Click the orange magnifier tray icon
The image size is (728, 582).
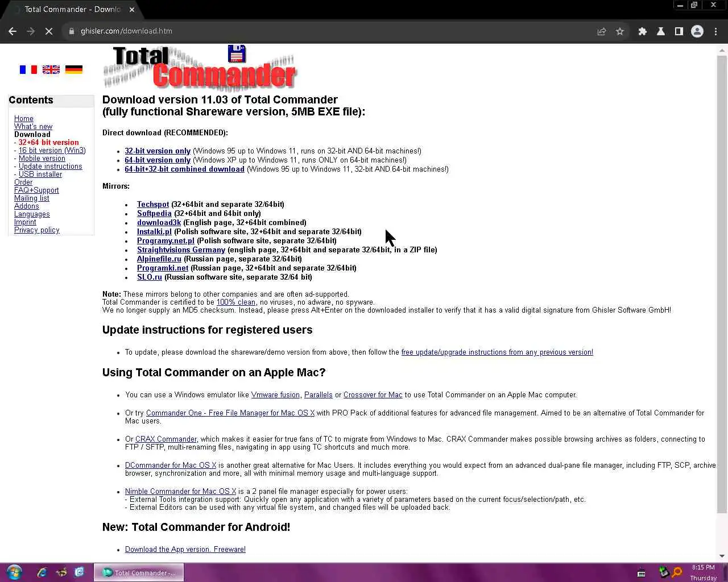pyautogui.click(x=677, y=572)
